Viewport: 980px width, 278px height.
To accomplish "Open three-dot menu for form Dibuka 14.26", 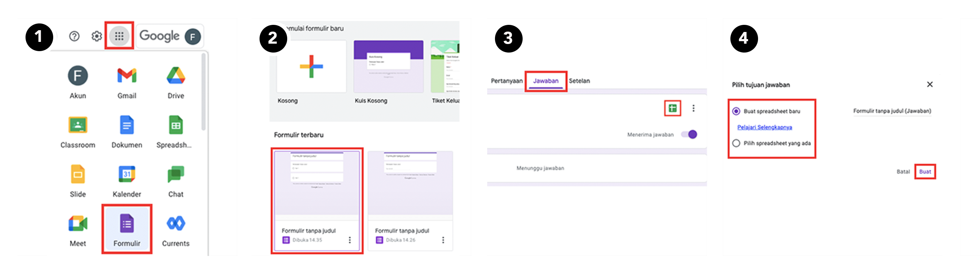I will [443, 240].
